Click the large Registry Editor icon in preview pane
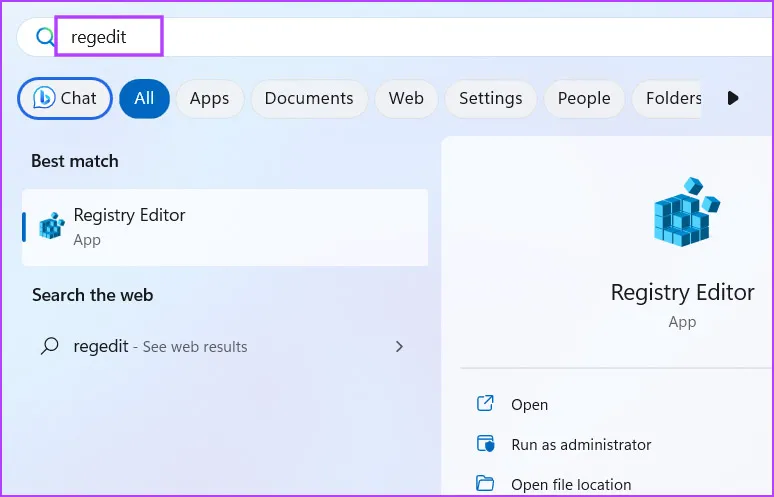 (683, 213)
